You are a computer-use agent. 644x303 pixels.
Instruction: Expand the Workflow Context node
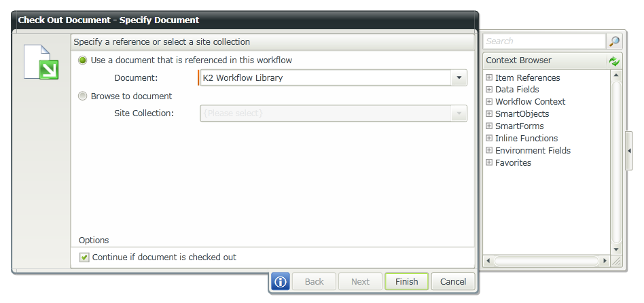click(x=489, y=102)
